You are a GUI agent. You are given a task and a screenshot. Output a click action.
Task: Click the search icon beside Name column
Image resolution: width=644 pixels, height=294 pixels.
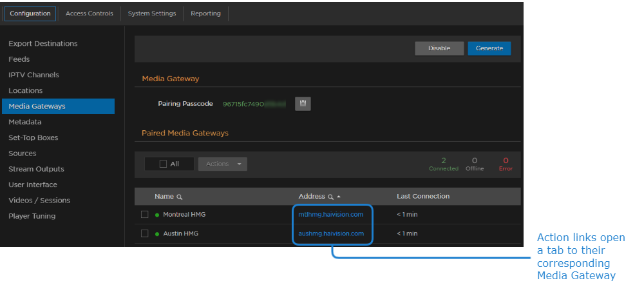[x=180, y=197]
